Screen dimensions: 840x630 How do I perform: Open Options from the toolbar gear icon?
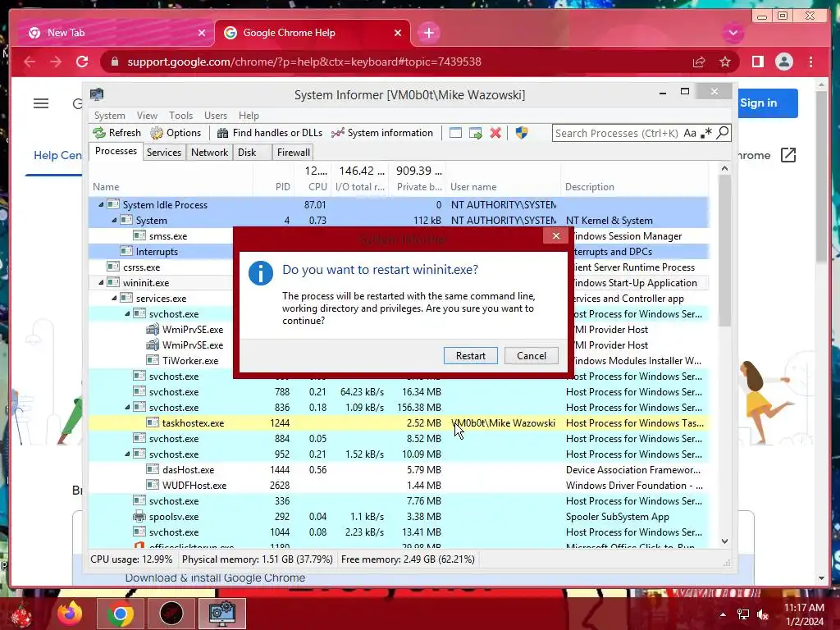tap(176, 133)
